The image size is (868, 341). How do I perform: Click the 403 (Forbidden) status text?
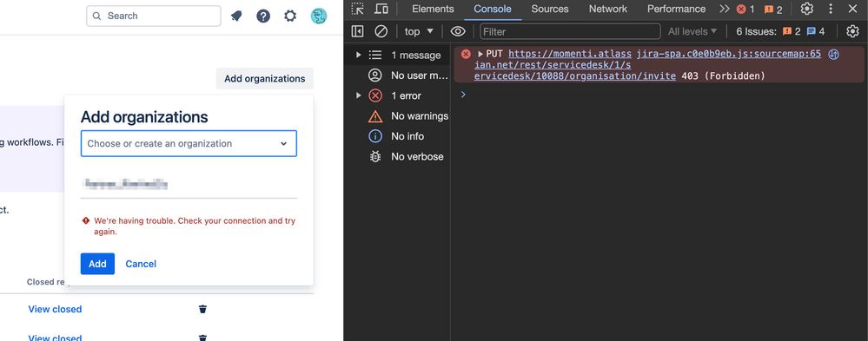pyautogui.click(x=723, y=75)
